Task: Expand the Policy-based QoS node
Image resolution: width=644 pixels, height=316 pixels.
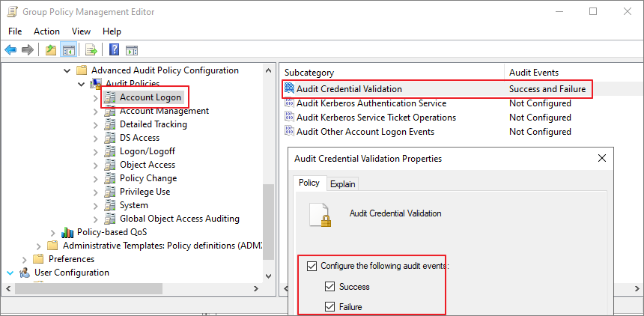Action: coord(52,233)
